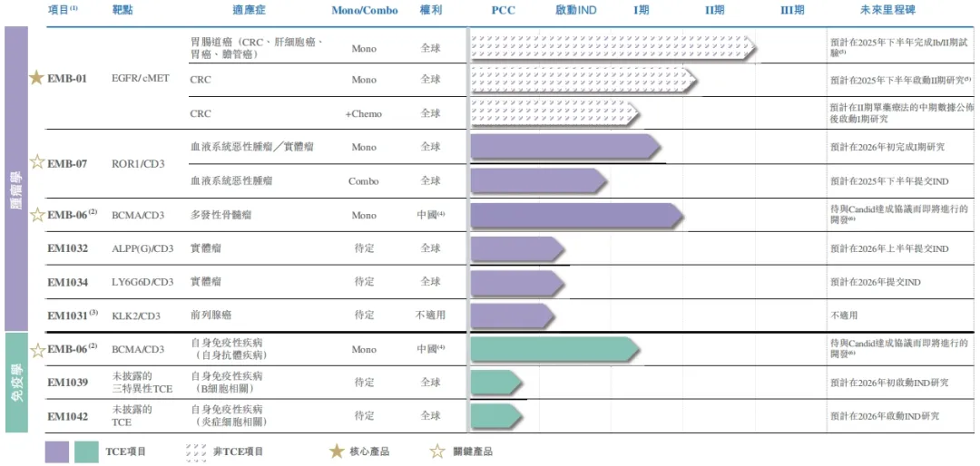The width and height of the screenshot is (980, 466).
Task: Click the 未來里程碑 column header
Action: click(888, 11)
